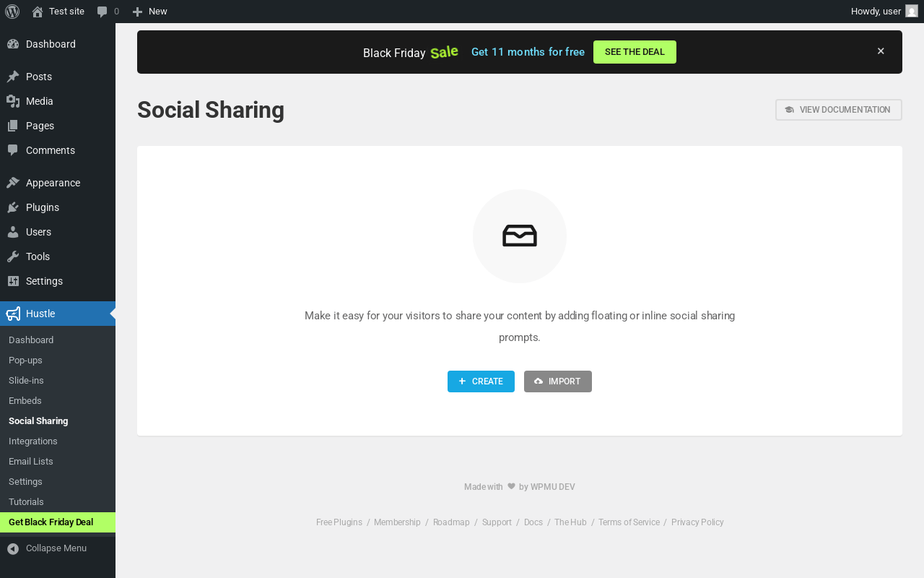
Task: Open the comments bubble icon in admin bar
Action: pos(103,12)
